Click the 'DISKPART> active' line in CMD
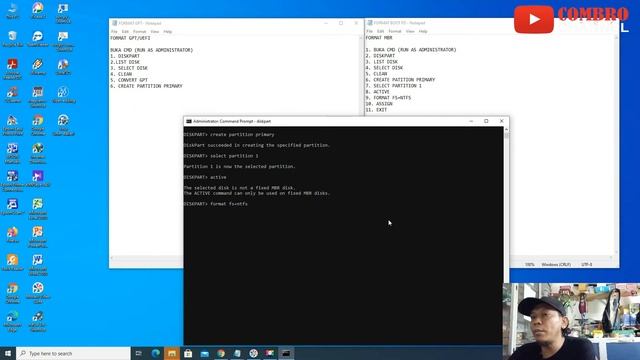640x360 pixels. 205,177
